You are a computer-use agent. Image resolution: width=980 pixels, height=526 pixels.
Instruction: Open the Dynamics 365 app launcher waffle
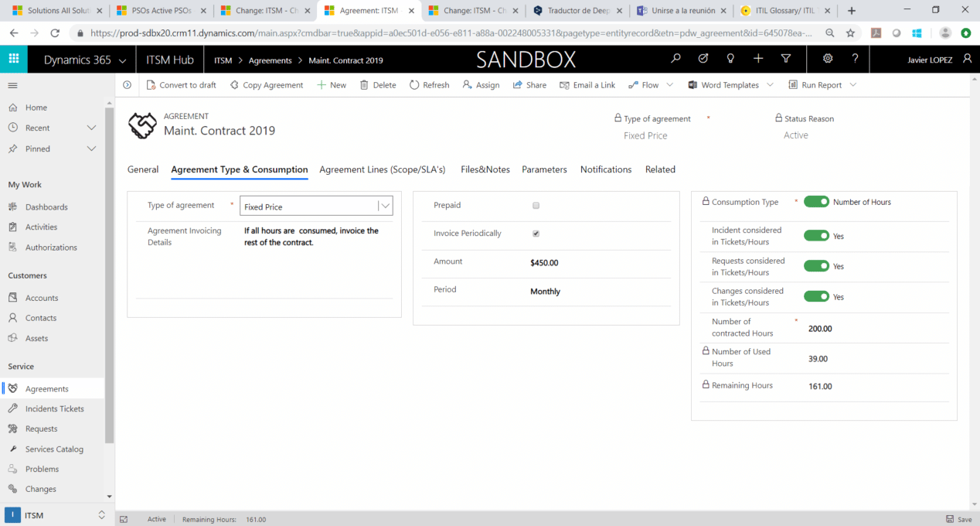[x=13, y=59]
